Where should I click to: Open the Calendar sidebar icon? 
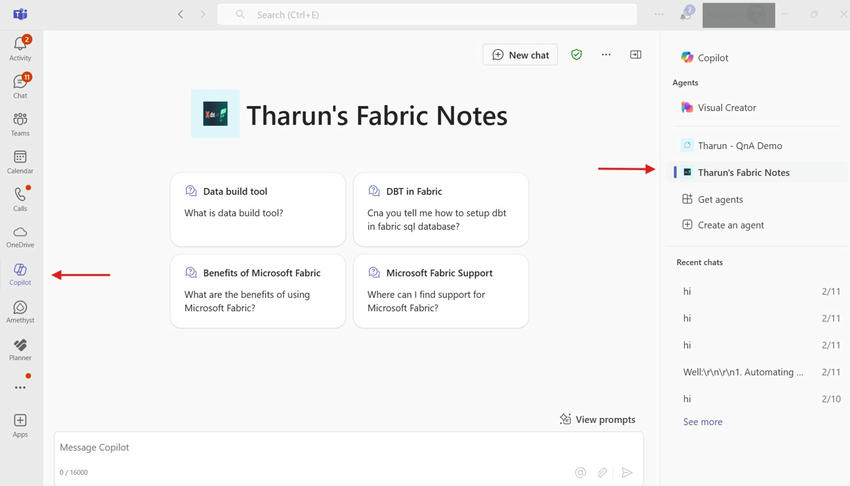(x=20, y=161)
